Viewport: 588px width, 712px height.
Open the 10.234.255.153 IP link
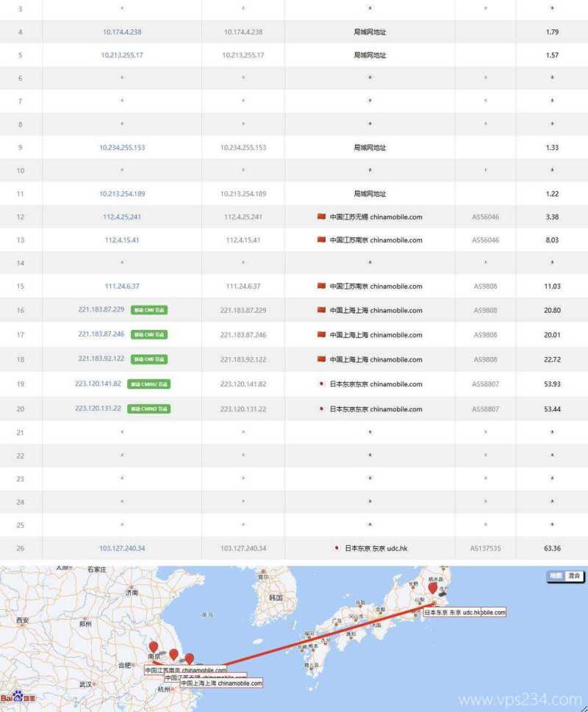(122, 148)
